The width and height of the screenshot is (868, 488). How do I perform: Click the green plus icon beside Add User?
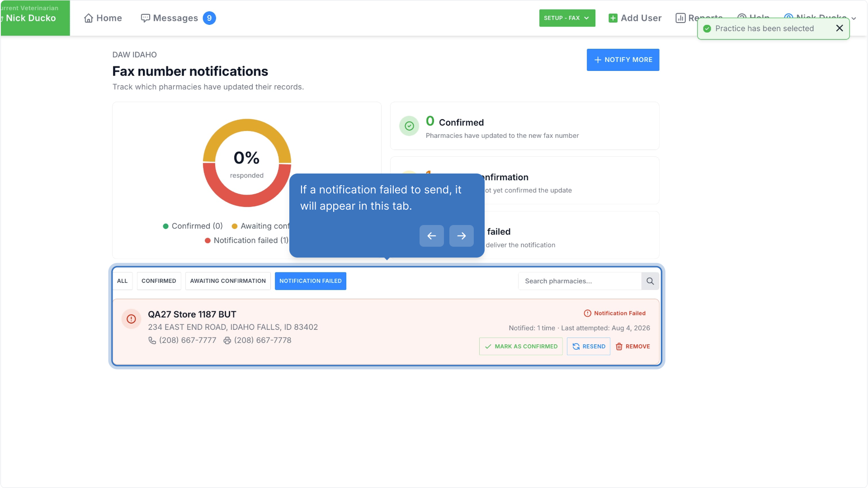[613, 18]
